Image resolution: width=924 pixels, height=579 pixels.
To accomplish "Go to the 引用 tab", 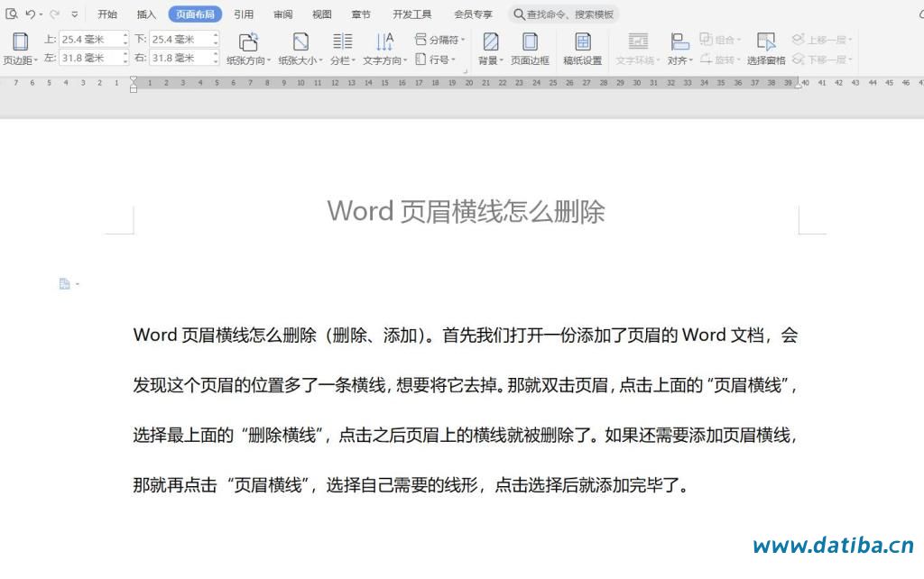I will pyautogui.click(x=244, y=14).
